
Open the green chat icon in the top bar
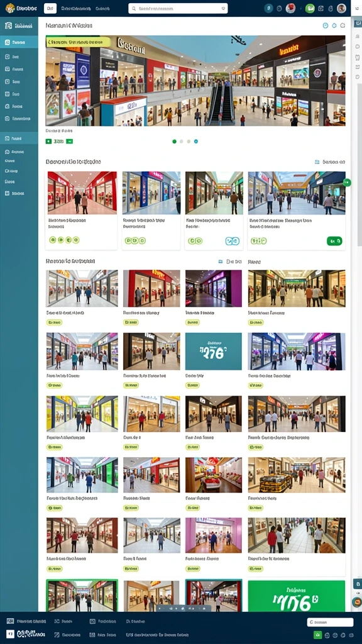coord(310,8)
